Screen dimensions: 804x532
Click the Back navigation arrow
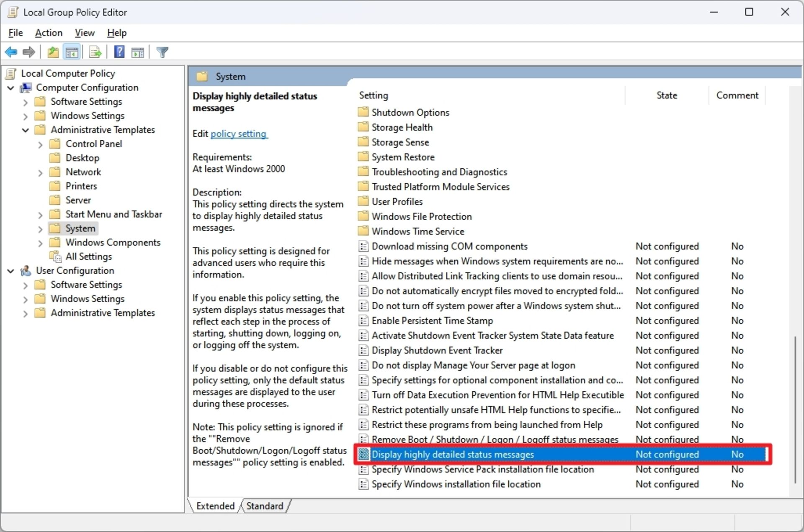point(11,51)
